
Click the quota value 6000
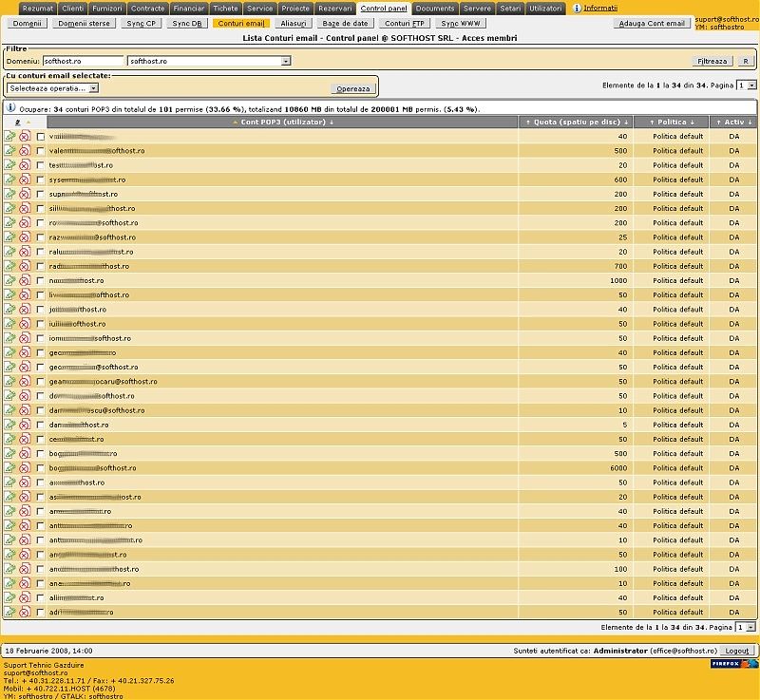618,468
